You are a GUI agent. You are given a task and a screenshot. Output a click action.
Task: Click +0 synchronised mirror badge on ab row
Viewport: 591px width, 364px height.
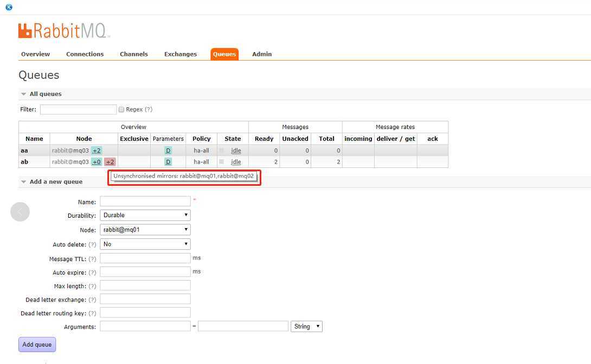[97, 162]
